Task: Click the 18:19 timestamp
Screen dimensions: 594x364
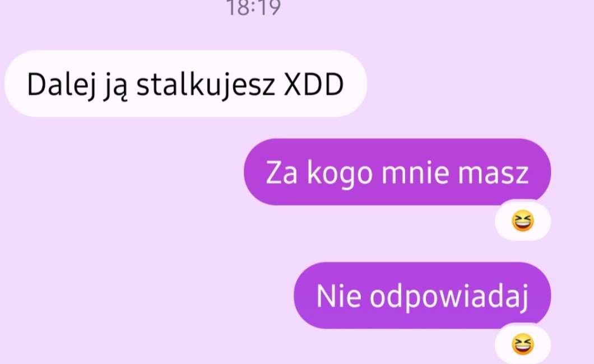Action: tap(253, 8)
